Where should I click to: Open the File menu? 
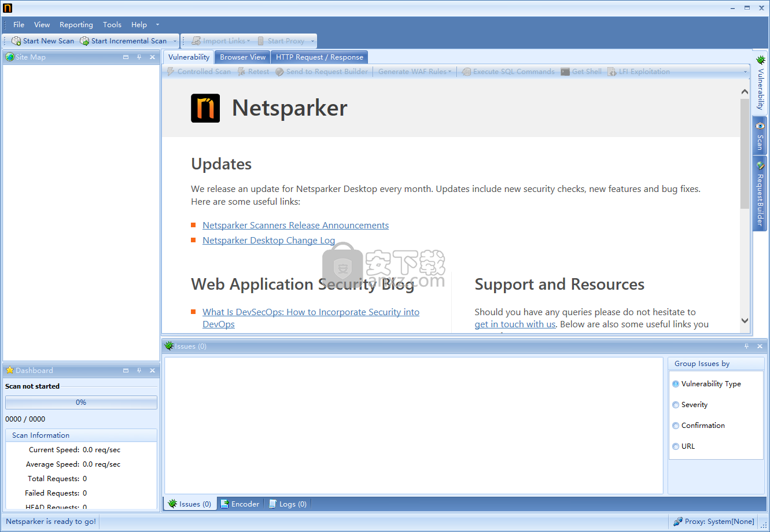pyautogui.click(x=19, y=25)
